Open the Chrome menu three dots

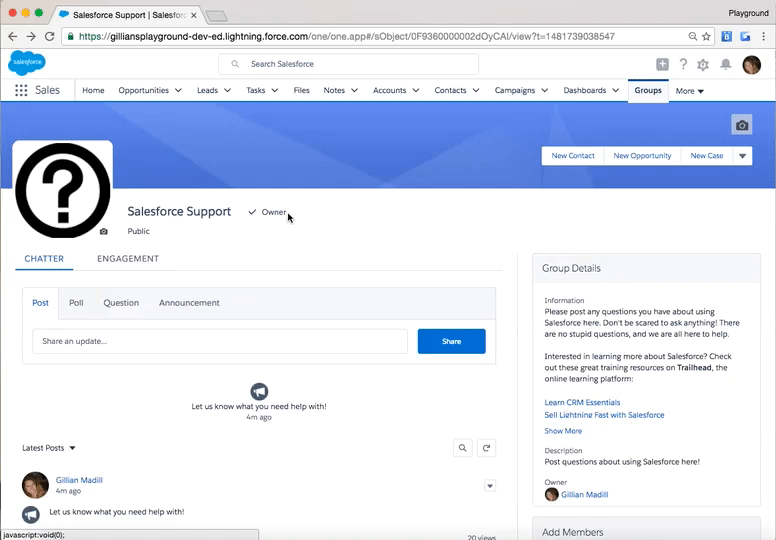(764, 37)
